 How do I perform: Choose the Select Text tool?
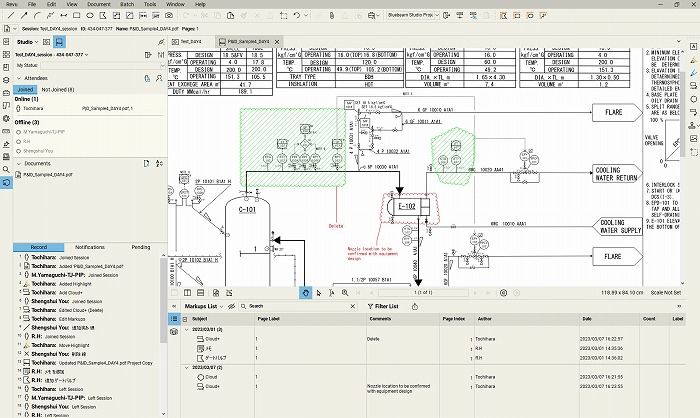(x=332, y=293)
